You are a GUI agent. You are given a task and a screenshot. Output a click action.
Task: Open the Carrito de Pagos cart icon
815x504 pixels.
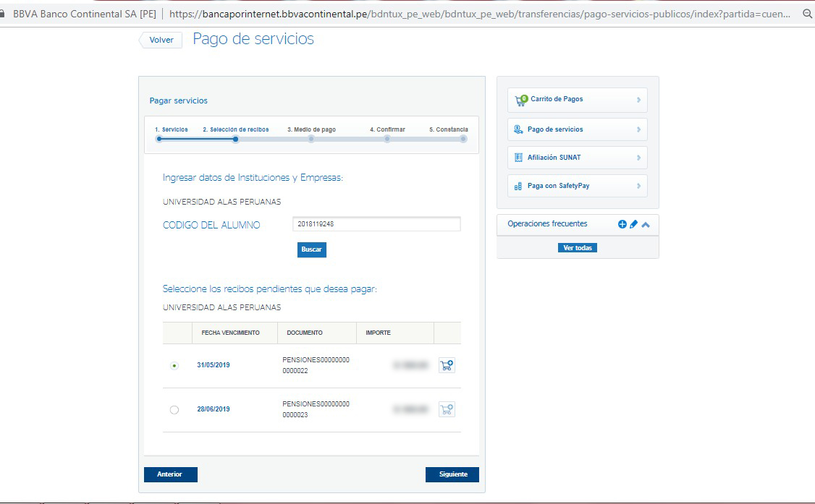(x=521, y=100)
